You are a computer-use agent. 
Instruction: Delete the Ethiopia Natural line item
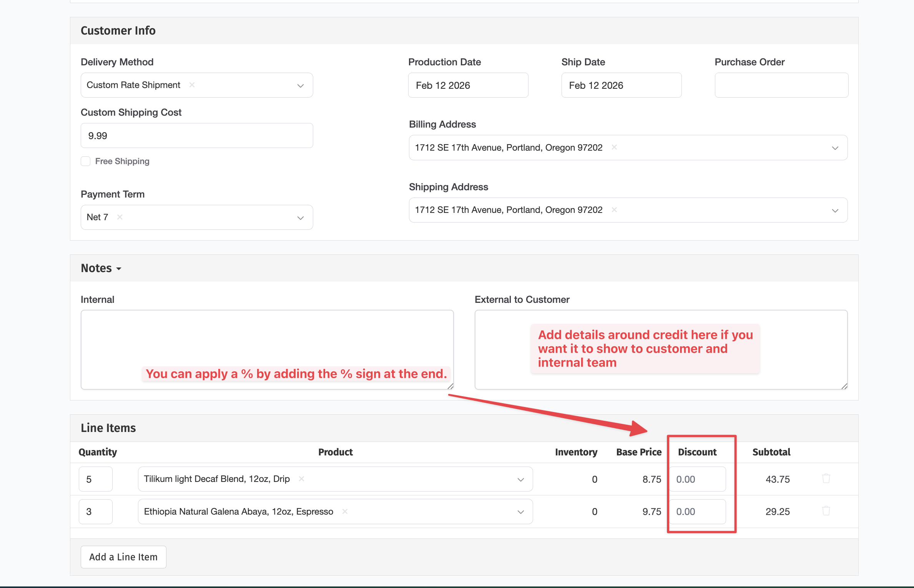[x=826, y=511]
